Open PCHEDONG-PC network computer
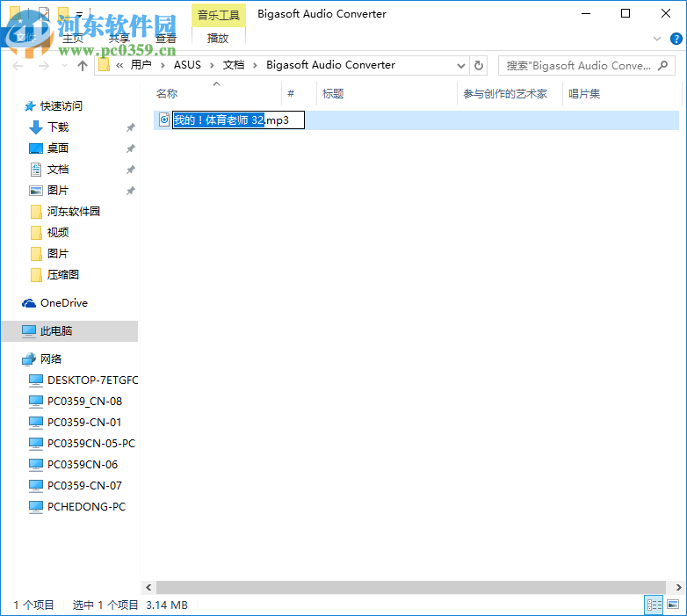The height and width of the screenshot is (616, 687). tap(86, 506)
